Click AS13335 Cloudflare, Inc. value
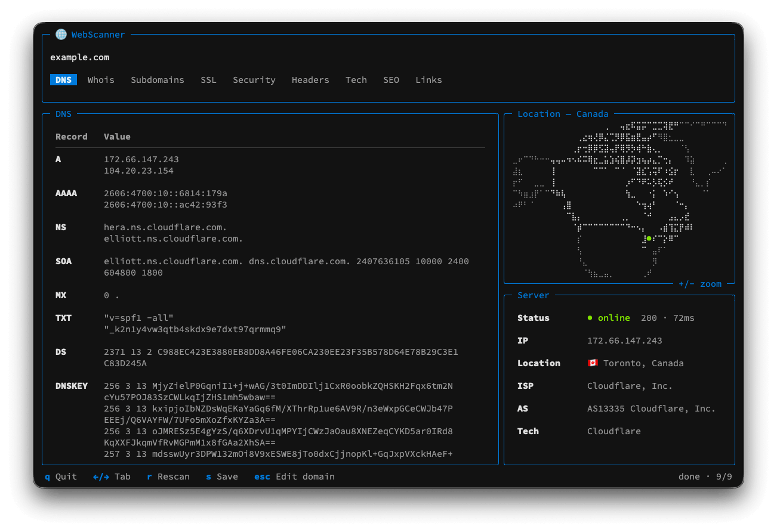The width and height of the screenshot is (777, 532). click(x=652, y=409)
